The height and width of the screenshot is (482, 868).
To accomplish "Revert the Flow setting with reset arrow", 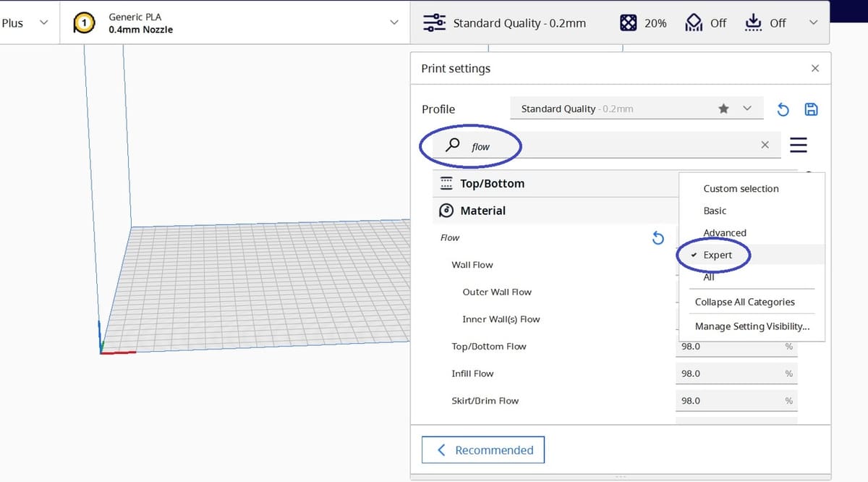I will pos(658,238).
